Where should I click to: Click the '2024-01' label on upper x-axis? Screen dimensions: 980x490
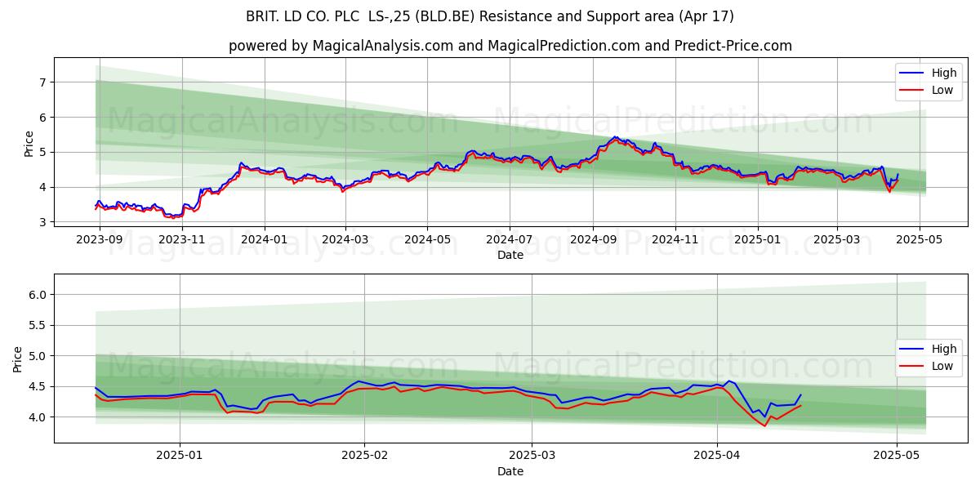[x=265, y=239]
